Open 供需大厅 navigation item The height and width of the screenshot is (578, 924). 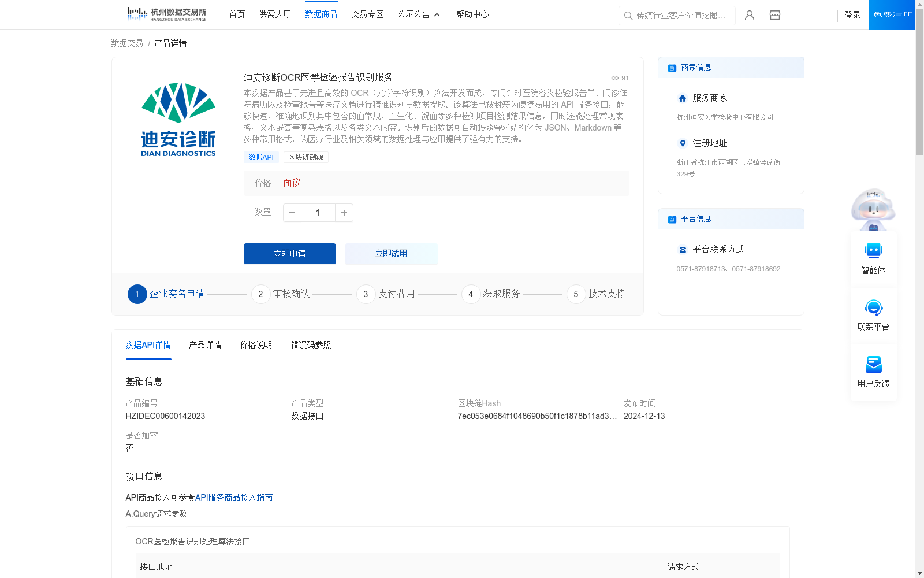(x=275, y=14)
